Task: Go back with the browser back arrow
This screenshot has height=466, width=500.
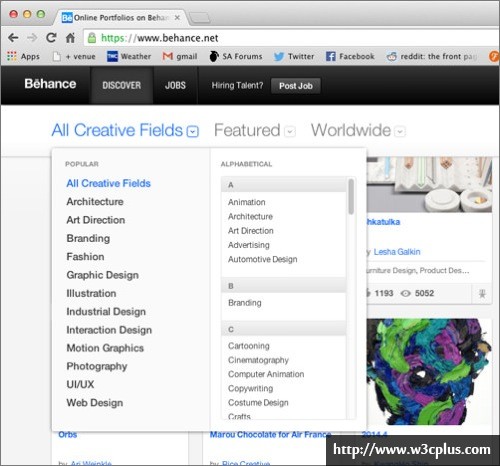Action: (x=13, y=38)
